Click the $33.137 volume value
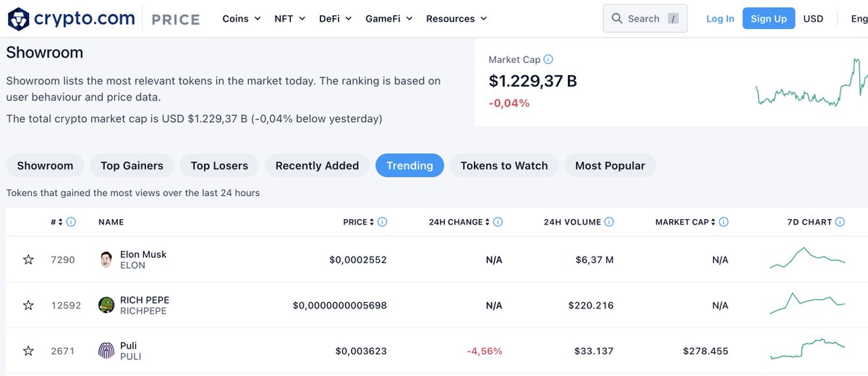This screenshot has width=868, height=376. point(594,351)
